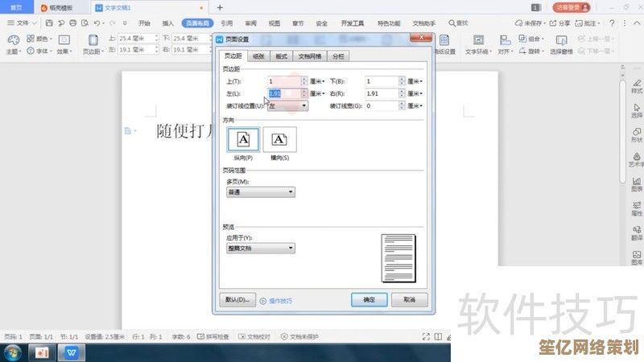Select portrait orientation (纵向) icon
The width and height of the screenshot is (644, 362).
(x=244, y=140)
